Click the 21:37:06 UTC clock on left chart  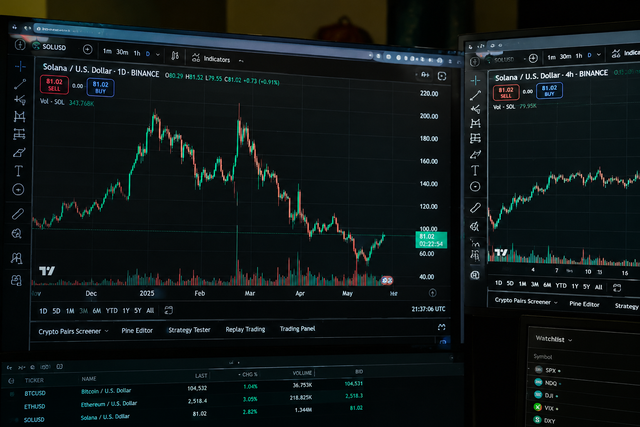pyautogui.click(x=428, y=309)
